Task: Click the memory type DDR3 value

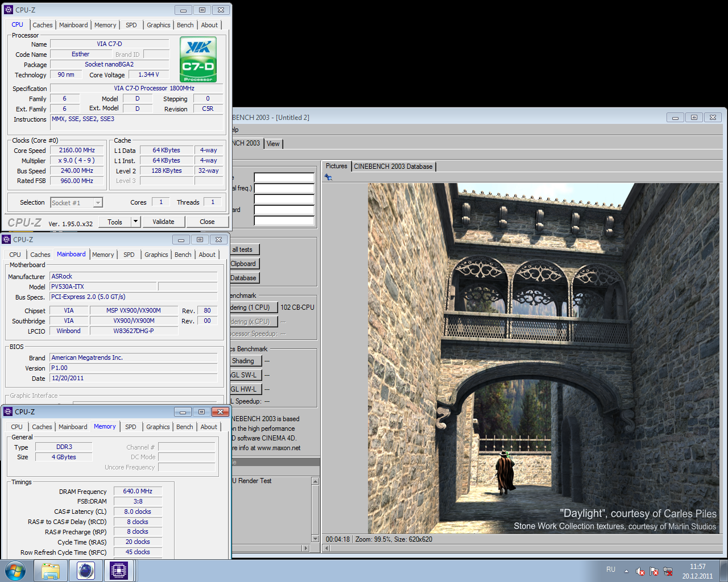Action: click(64, 447)
